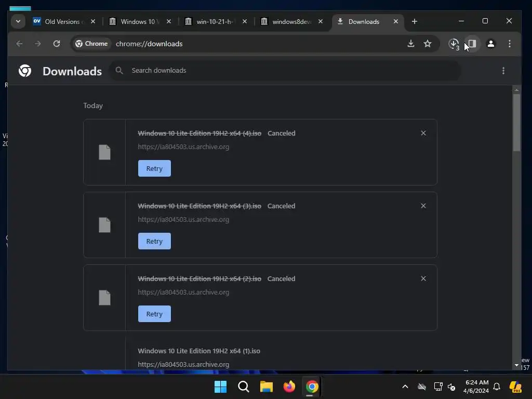The height and width of the screenshot is (399, 532).
Task: Open the side panel icon
Action: click(472, 44)
